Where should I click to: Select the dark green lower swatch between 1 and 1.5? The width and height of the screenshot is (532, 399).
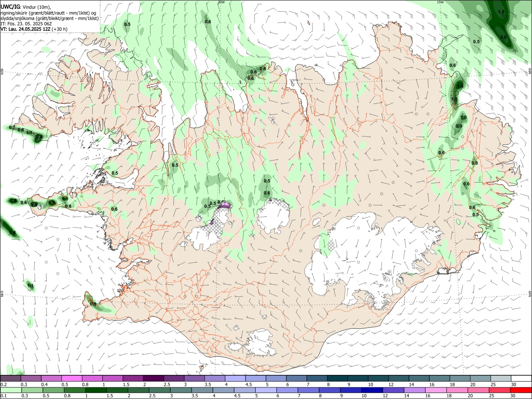96,390
